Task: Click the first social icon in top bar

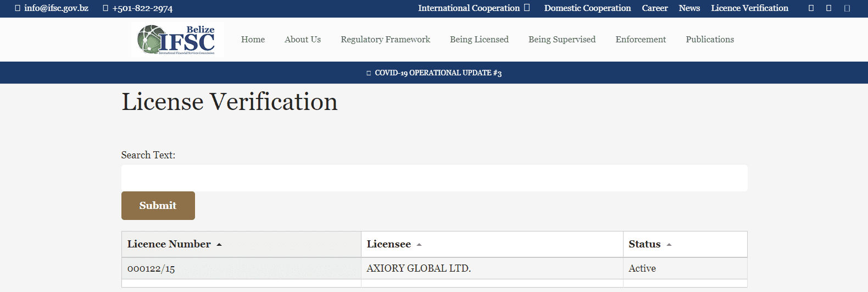Action: (x=811, y=8)
